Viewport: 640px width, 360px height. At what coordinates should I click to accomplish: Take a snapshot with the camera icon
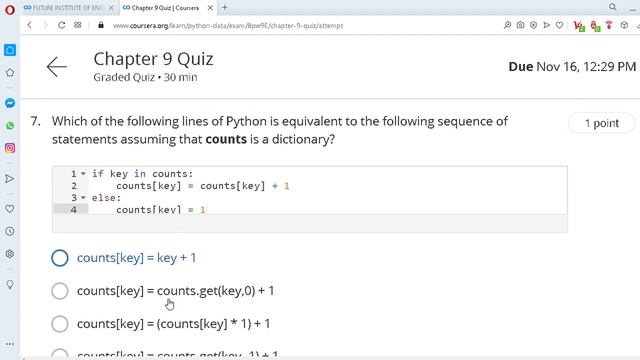pos(520,25)
